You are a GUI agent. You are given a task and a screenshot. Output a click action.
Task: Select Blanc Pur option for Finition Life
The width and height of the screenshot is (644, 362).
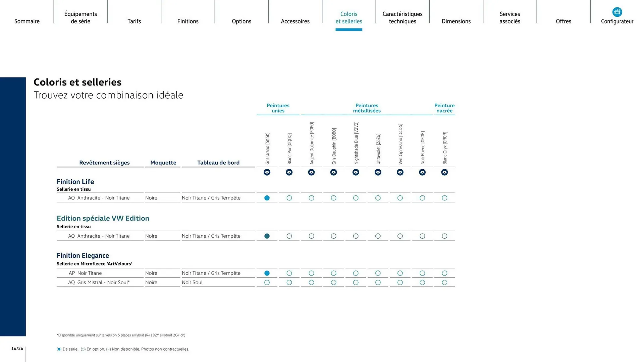point(289,198)
